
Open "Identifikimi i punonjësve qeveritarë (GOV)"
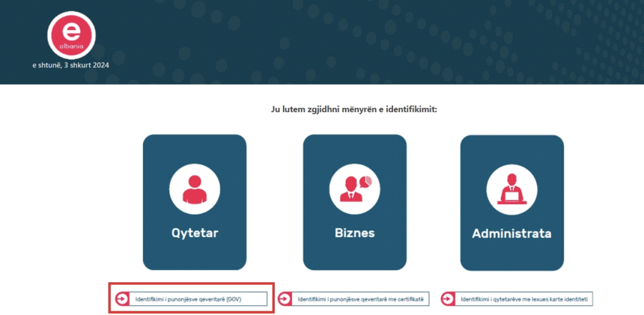click(198, 299)
